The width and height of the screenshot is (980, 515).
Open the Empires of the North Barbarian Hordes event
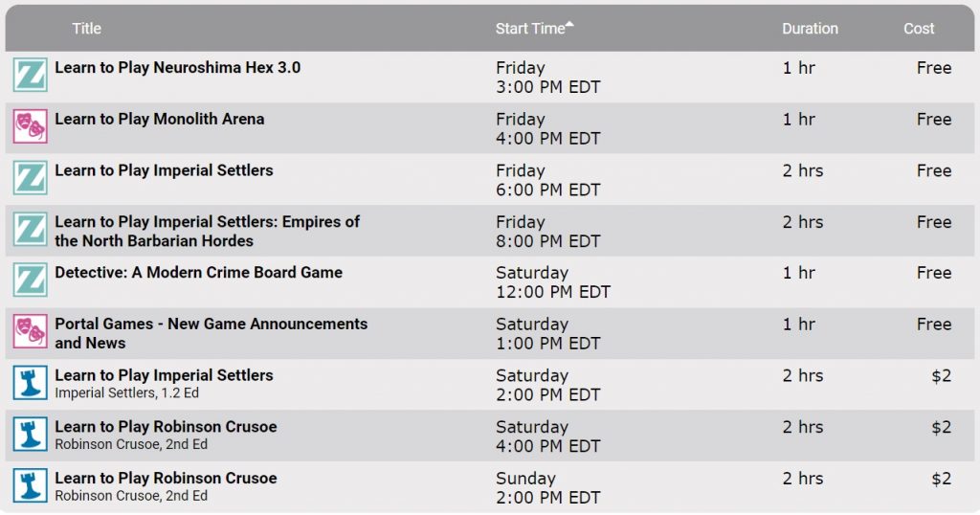tap(207, 232)
